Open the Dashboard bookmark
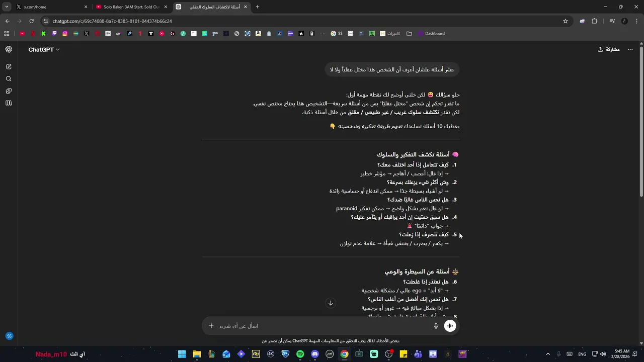The image size is (644, 362). tap(431, 34)
